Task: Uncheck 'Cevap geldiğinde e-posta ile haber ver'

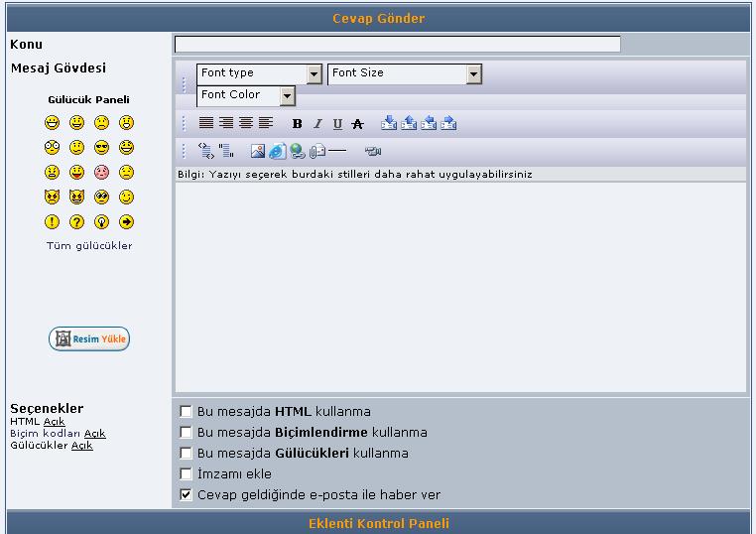Action: [186, 494]
